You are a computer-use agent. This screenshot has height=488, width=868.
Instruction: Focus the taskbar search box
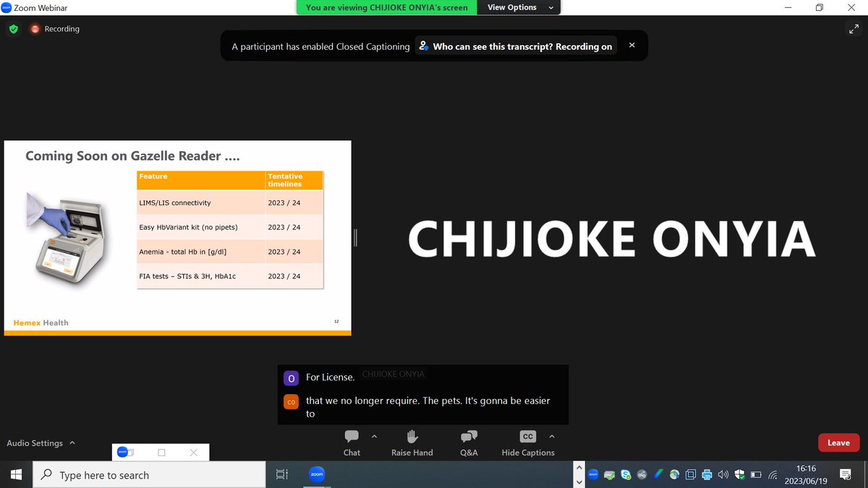point(150,475)
